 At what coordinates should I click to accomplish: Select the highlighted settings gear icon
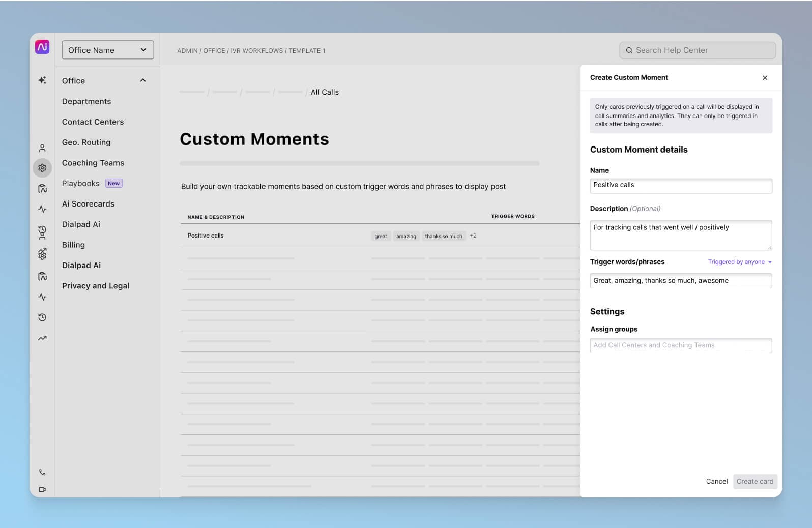pyautogui.click(x=42, y=168)
